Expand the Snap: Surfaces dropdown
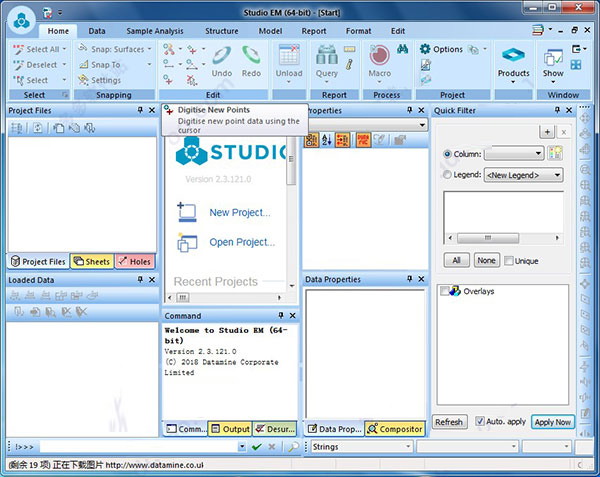The height and width of the screenshot is (477, 600). 150,49
